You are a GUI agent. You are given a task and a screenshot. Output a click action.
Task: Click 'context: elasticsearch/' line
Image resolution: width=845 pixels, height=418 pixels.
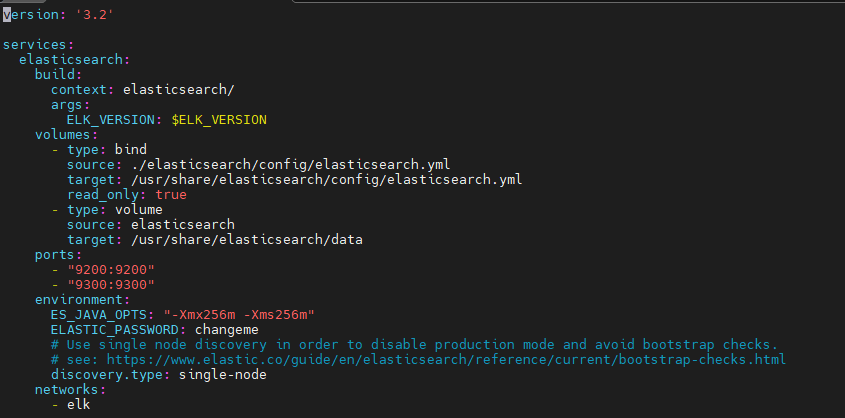[143, 90]
